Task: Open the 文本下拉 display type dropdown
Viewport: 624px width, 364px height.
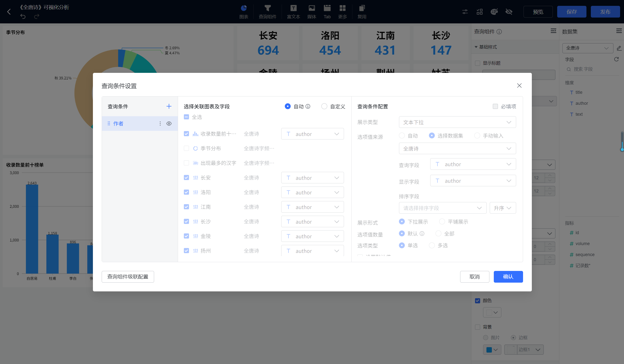Action: [x=457, y=122]
